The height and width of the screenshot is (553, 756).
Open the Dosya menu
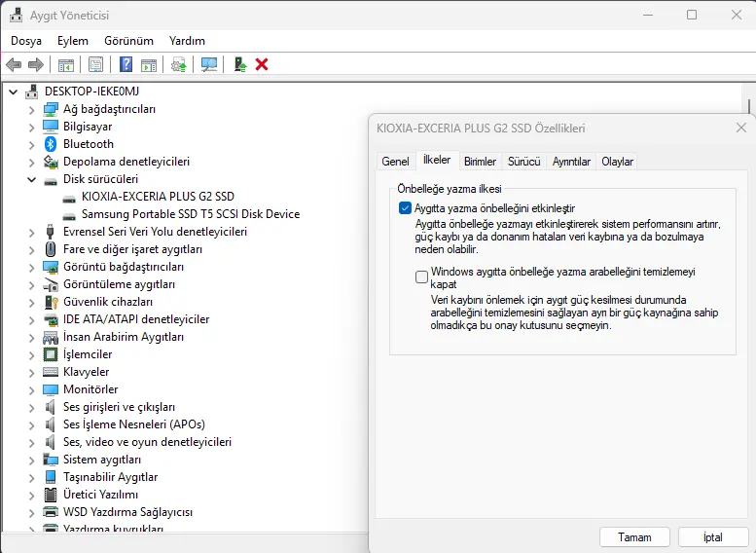point(26,41)
